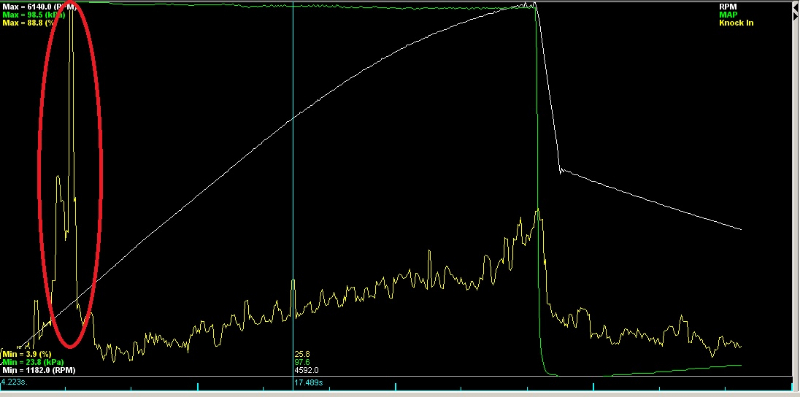The width and height of the screenshot is (800, 397).
Task: Click the Max 88.8 percent readout
Action: tap(29, 22)
